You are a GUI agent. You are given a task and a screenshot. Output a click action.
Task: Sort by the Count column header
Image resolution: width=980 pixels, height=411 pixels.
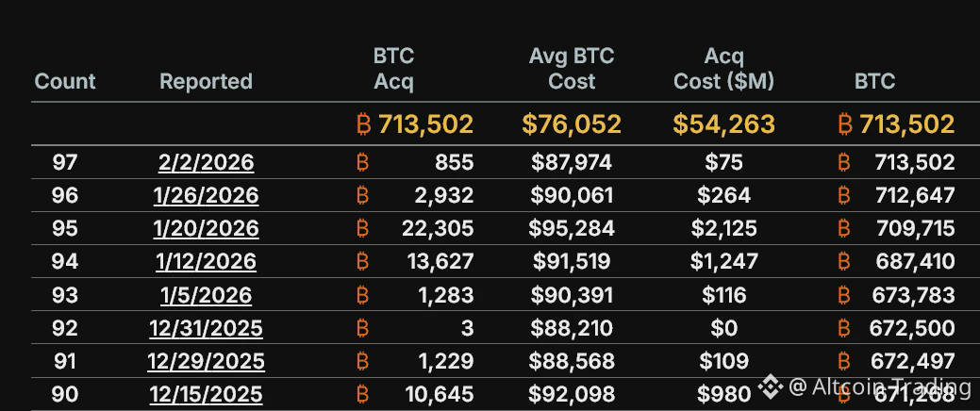pos(65,81)
